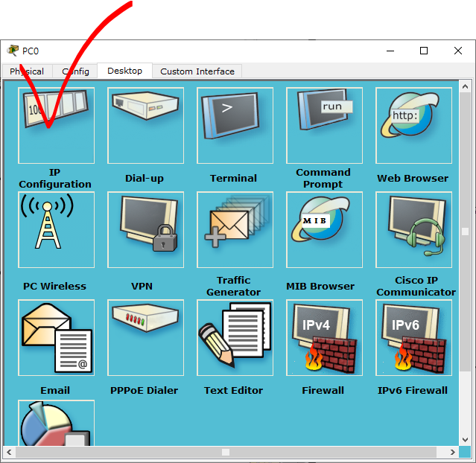Open the IP Configuration app
Viewport: 476px width, 463px height.
point(56,125)
